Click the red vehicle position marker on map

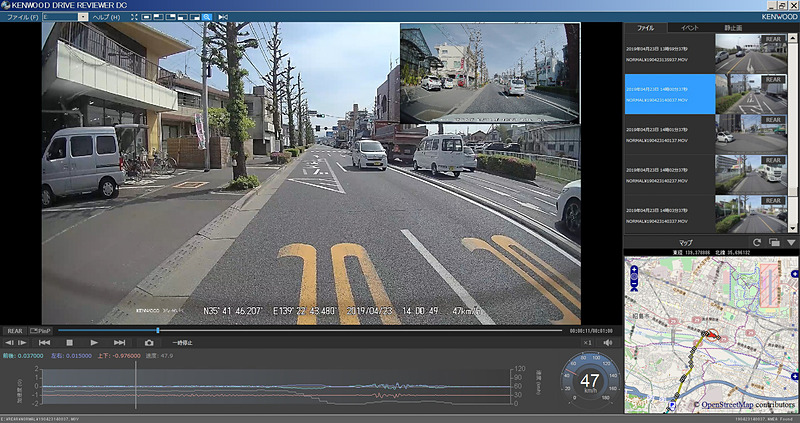coord(712,335)
